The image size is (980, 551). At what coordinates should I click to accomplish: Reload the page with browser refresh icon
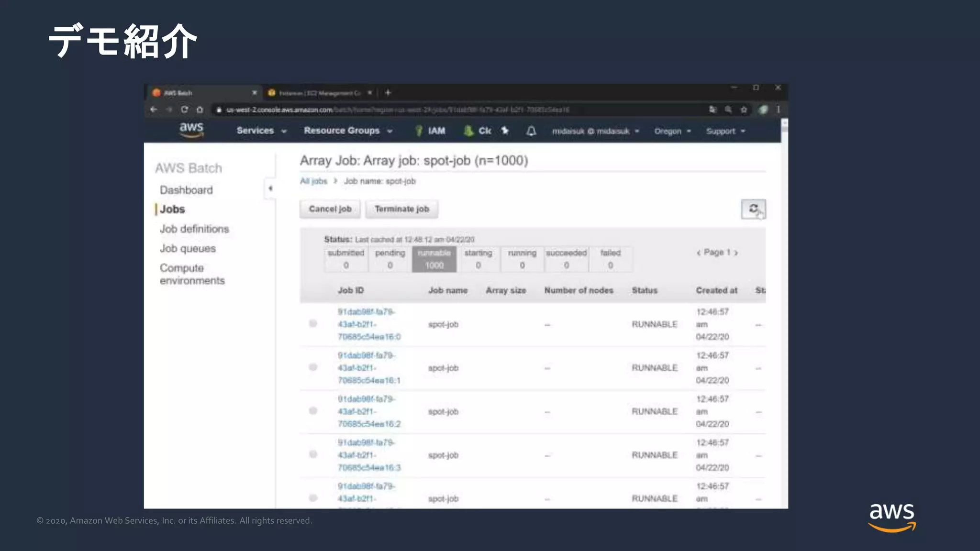tap(184, 110)
